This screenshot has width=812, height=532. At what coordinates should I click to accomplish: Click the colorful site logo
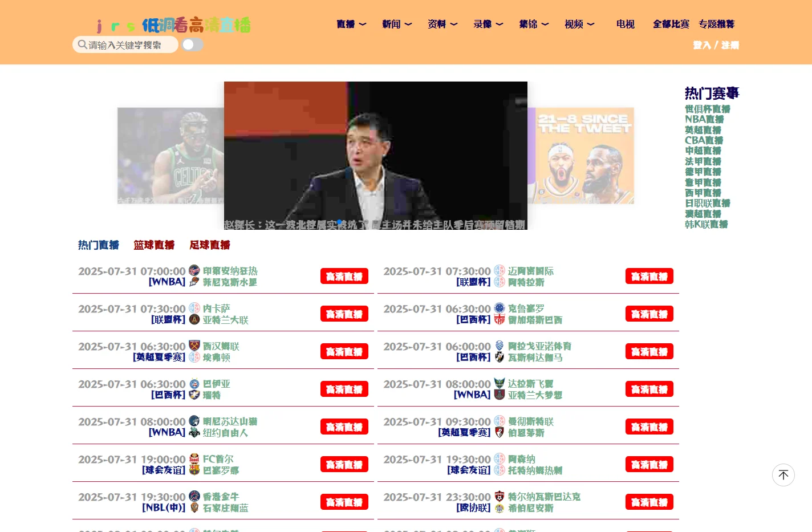(x=173, y=25)
